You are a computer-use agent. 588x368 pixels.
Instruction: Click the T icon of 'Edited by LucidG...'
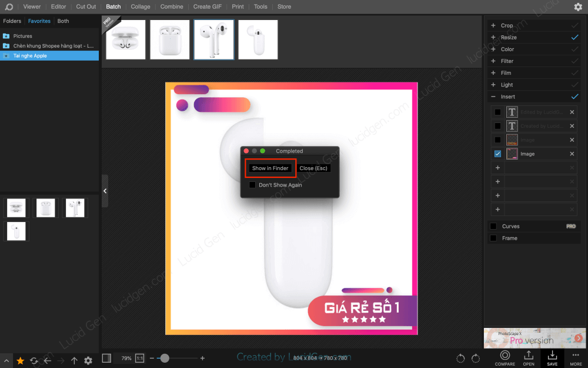pyautogui.click(x=512, y=112)
